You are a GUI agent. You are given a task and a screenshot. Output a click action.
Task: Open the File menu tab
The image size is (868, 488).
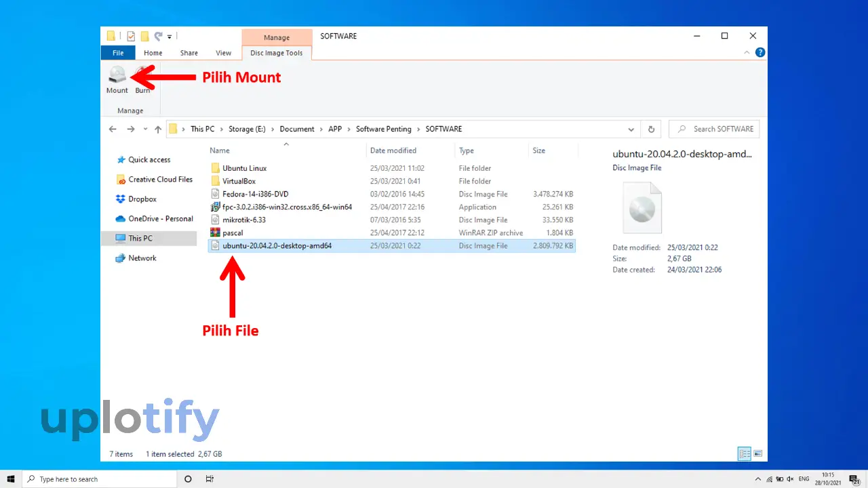[x=118, y=53]
